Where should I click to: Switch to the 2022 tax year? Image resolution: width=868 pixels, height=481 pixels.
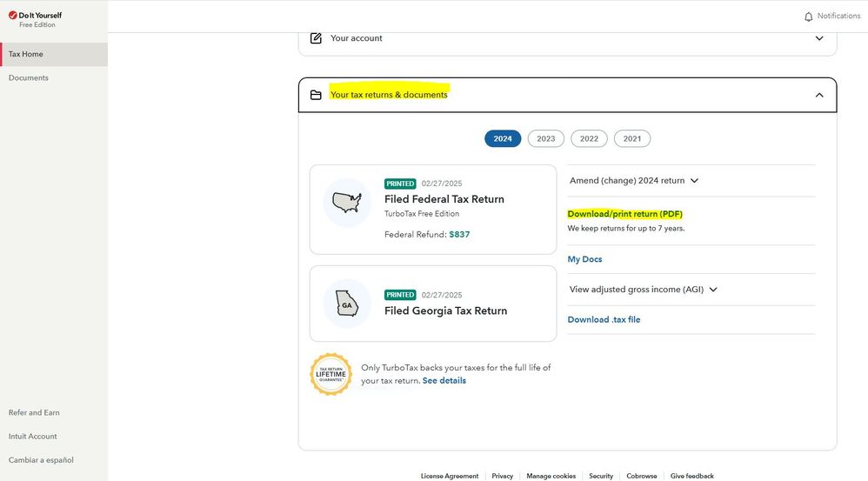589,138
